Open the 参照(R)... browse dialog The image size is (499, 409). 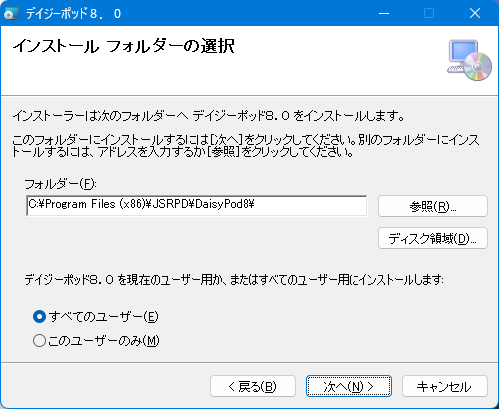point(433,206)
